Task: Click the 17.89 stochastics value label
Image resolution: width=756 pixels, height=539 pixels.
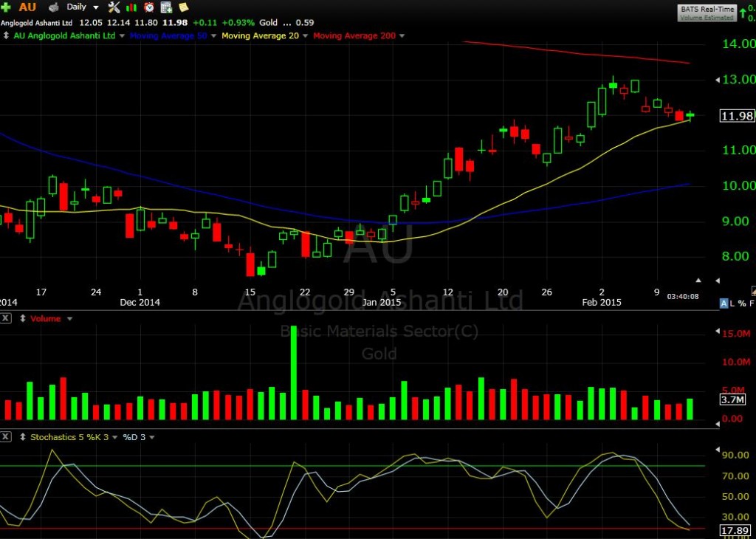Action: tap(735, 530)
